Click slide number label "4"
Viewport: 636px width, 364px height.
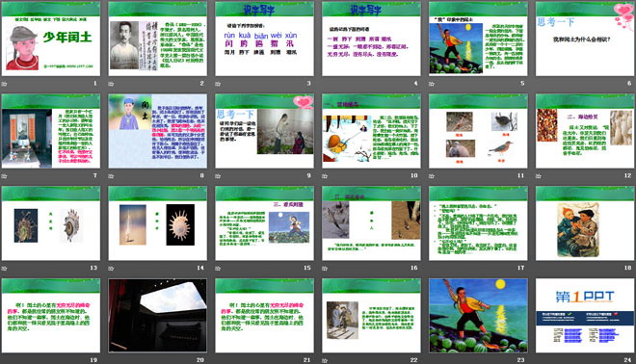coord(415,83)
